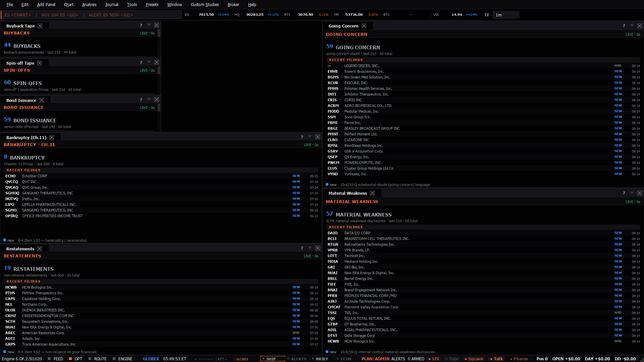The width and height of the screenshot is (644, 362).
Task: Open help for the Material Weakness panel
Action: pyautogui.click(x=624, y=193)
